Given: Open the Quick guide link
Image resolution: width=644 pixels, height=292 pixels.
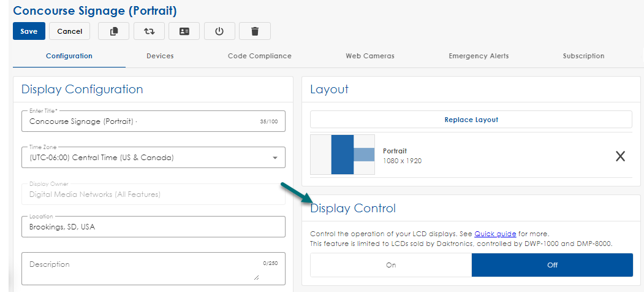Looking at the screenshot, I should [495, 234].
